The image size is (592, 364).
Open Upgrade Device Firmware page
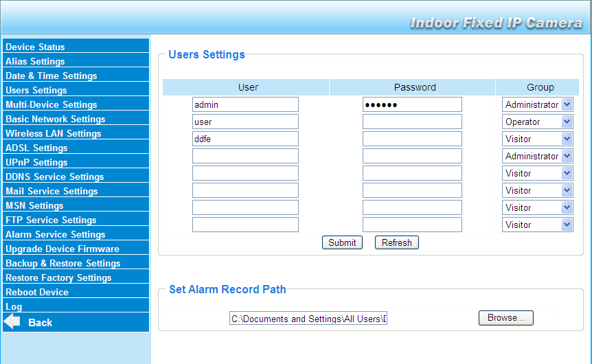[76, 248]
